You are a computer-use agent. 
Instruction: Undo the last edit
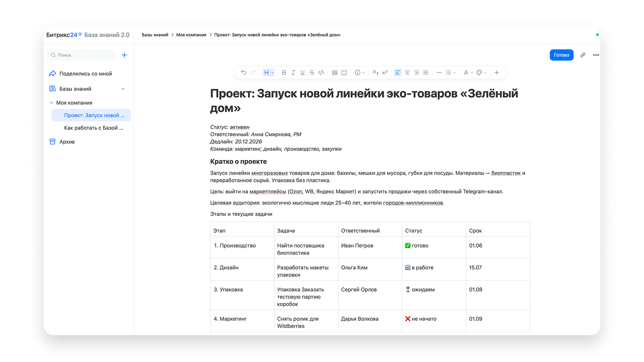244,72
